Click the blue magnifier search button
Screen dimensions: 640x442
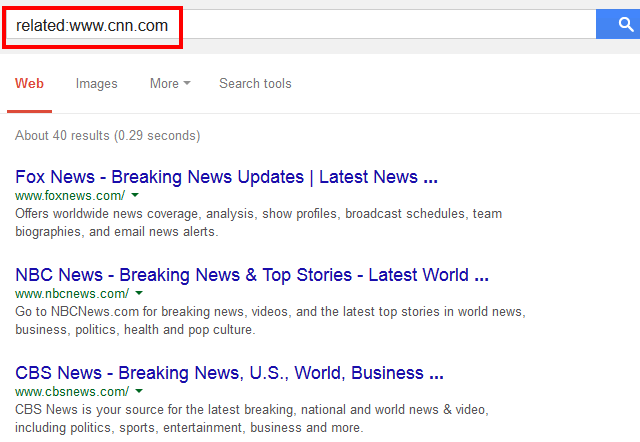[x=618, y=24]
